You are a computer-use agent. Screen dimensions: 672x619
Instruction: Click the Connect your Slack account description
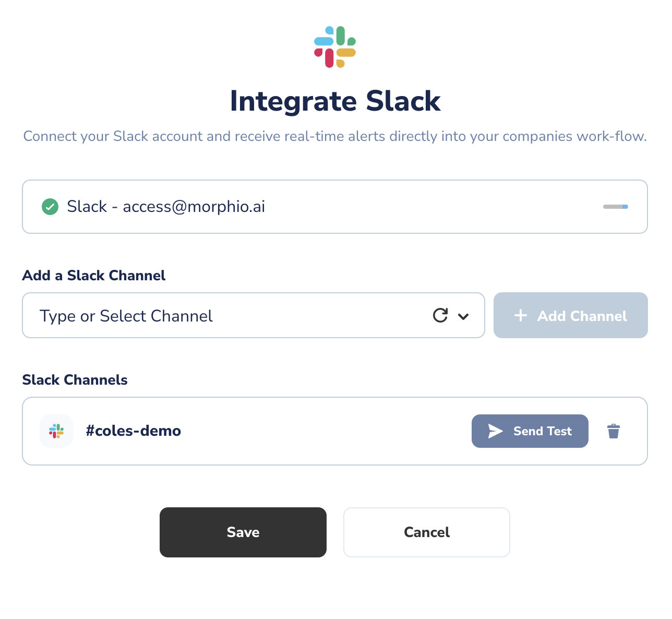pos(335,136)
